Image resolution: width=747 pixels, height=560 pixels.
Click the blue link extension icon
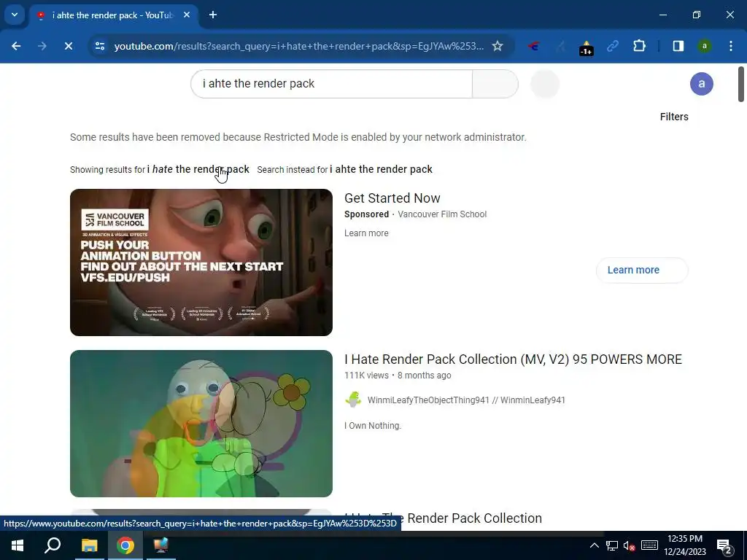(x=613, y=46)
